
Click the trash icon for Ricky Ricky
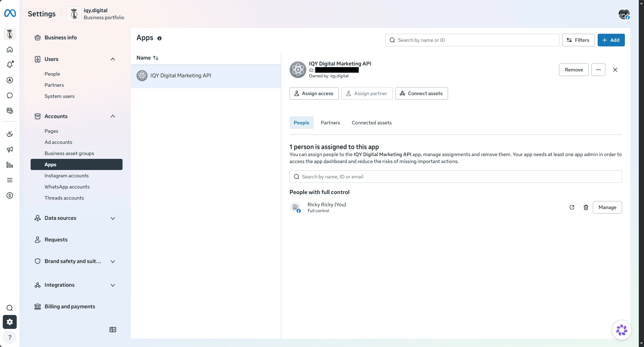point(586,207)
